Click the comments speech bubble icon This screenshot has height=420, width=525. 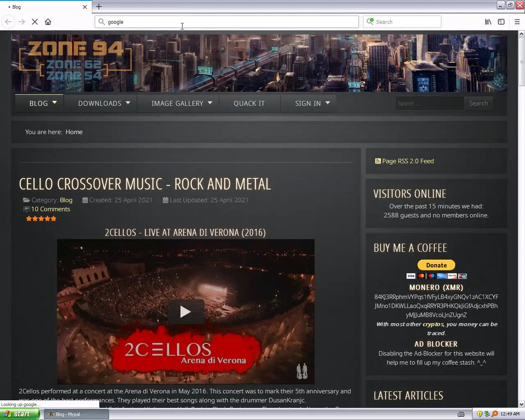(27, 209)
